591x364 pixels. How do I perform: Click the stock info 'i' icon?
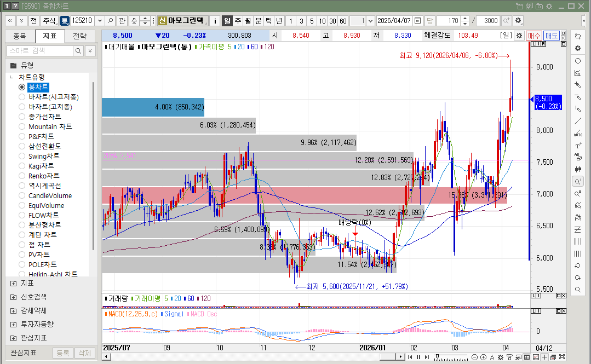point(215,21)
